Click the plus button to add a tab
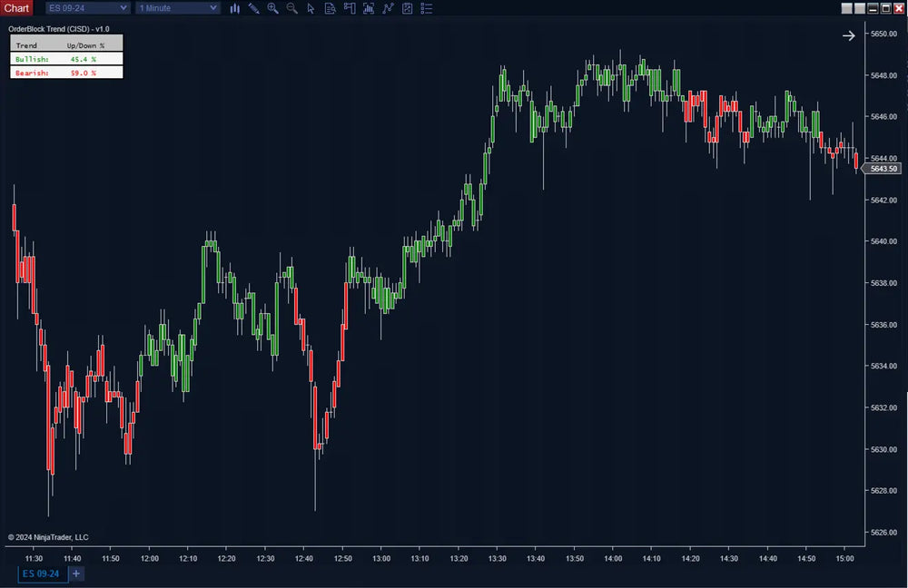Viewport: 908px width, 588px height. pyautogui.click(x=75, y=573)
